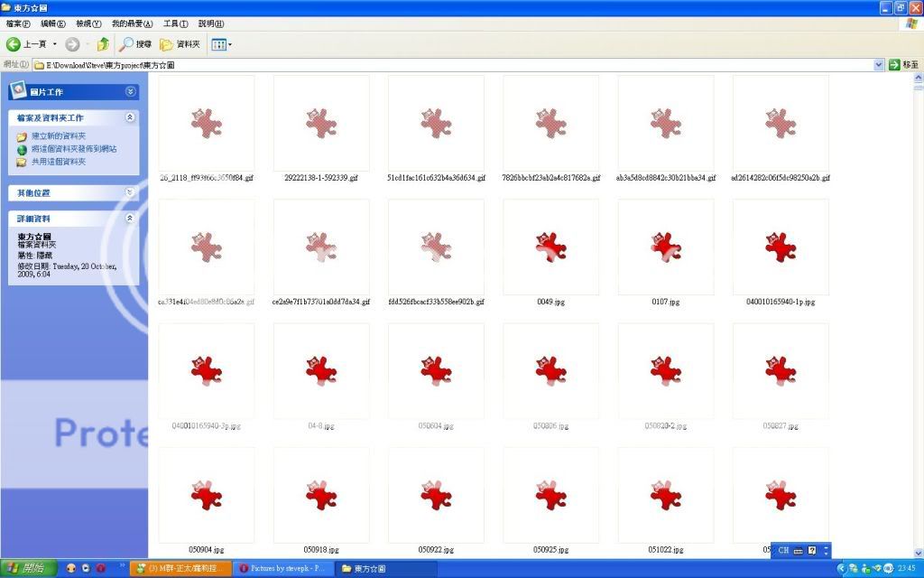The image size is (924, 578).
Task: Expand the 圖片工作 panel
Action: [131, 92]
